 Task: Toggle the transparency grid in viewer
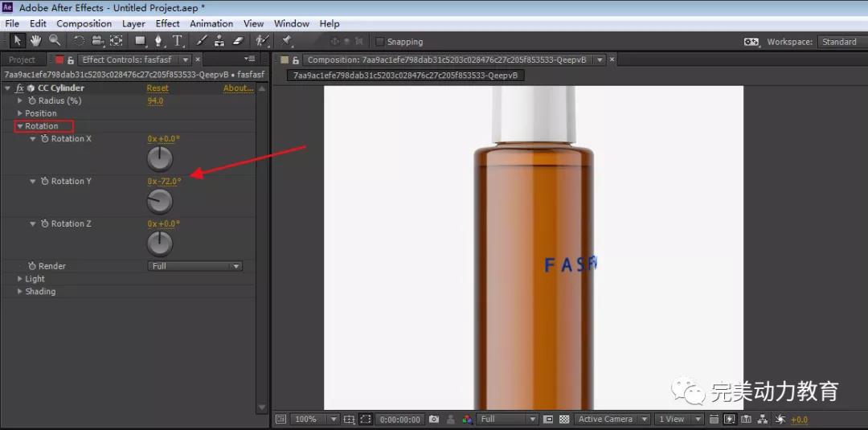coord(564,420)
